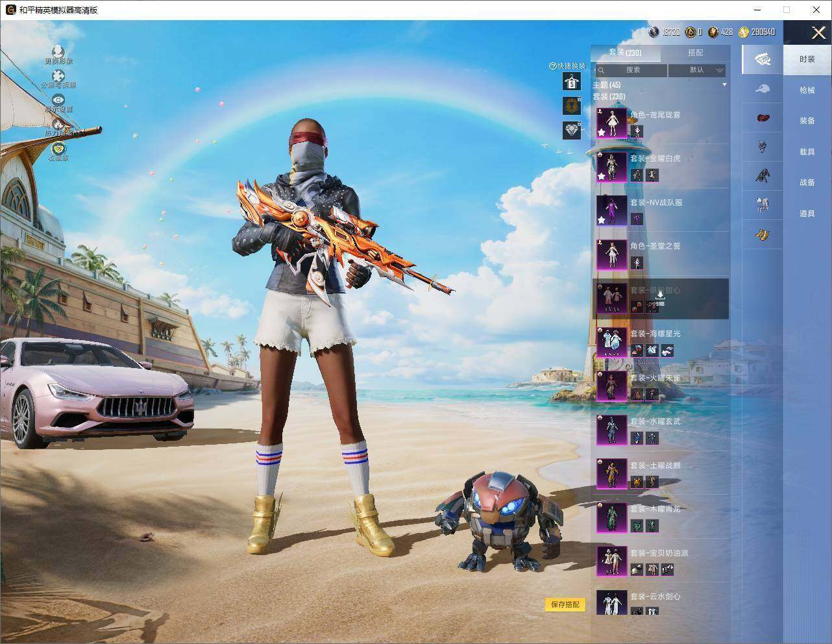Click the 套装 (230) section header text
The height and width of the screenshot is (644, 832).
point(609,97)
